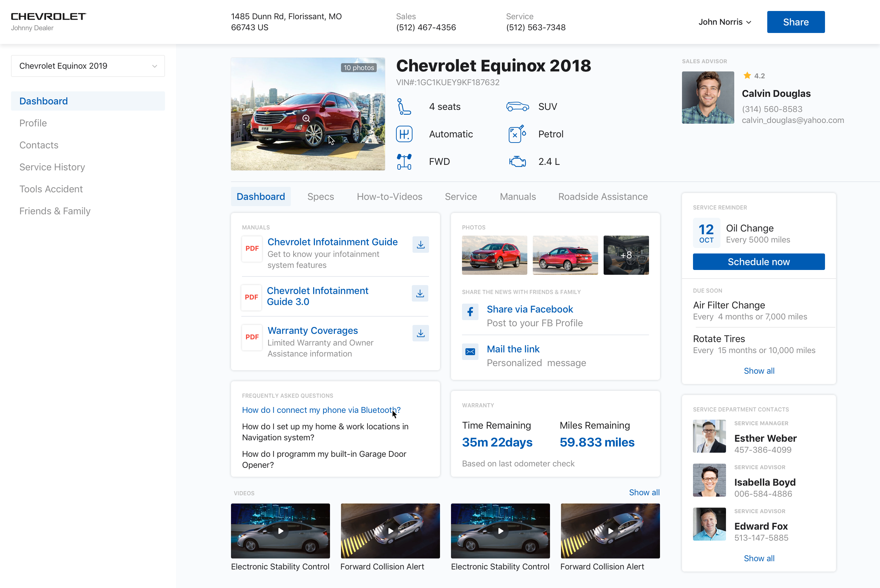Show all service reminders via Show all
This screenshot has height=588, width=880.
click(759, 371)
